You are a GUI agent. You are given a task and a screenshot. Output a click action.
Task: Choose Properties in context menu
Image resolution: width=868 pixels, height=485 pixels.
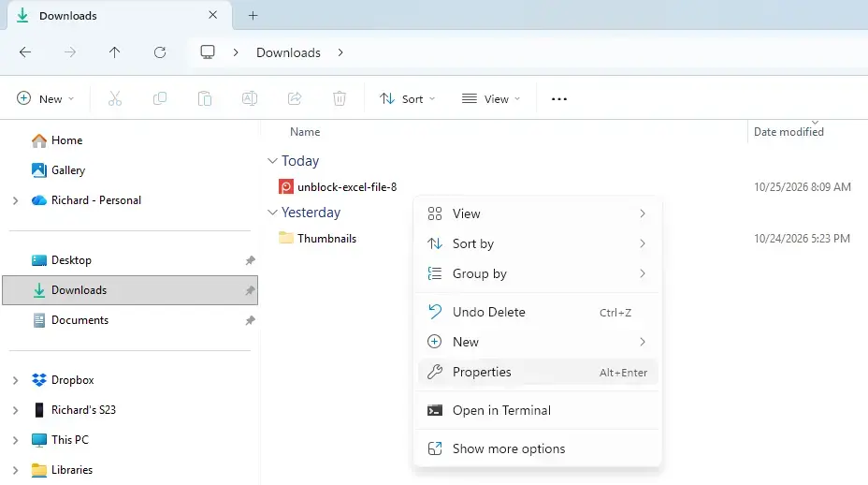537,372
